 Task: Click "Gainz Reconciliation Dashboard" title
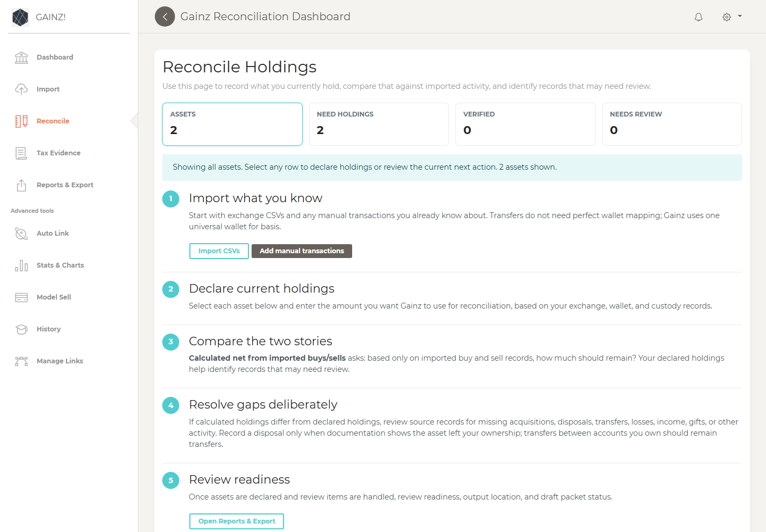click(x=265, y=16)
